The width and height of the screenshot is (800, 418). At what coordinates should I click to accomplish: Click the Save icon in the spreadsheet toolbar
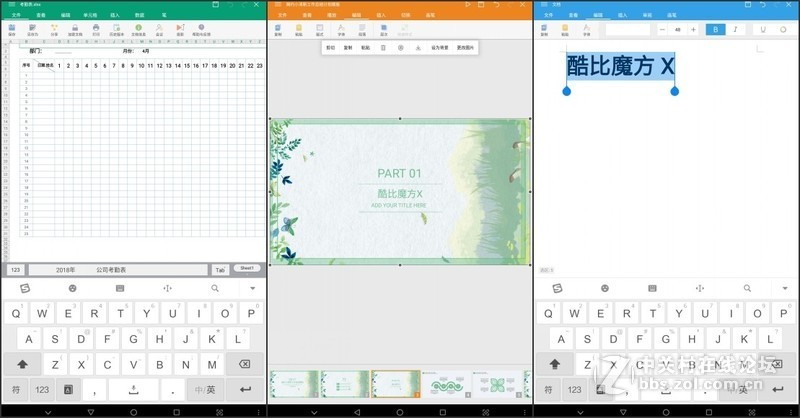(12, 30)
